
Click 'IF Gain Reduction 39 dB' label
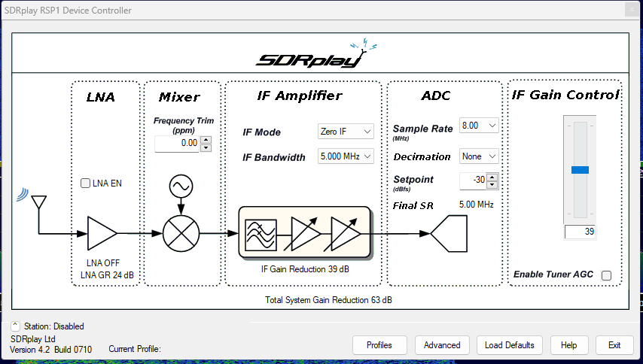coord(305,269)
